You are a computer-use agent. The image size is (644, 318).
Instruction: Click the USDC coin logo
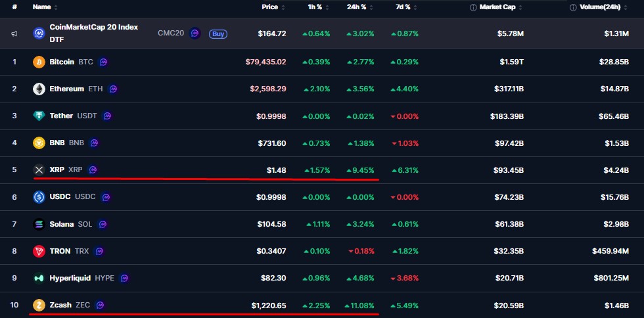click(x=39, y=197)
